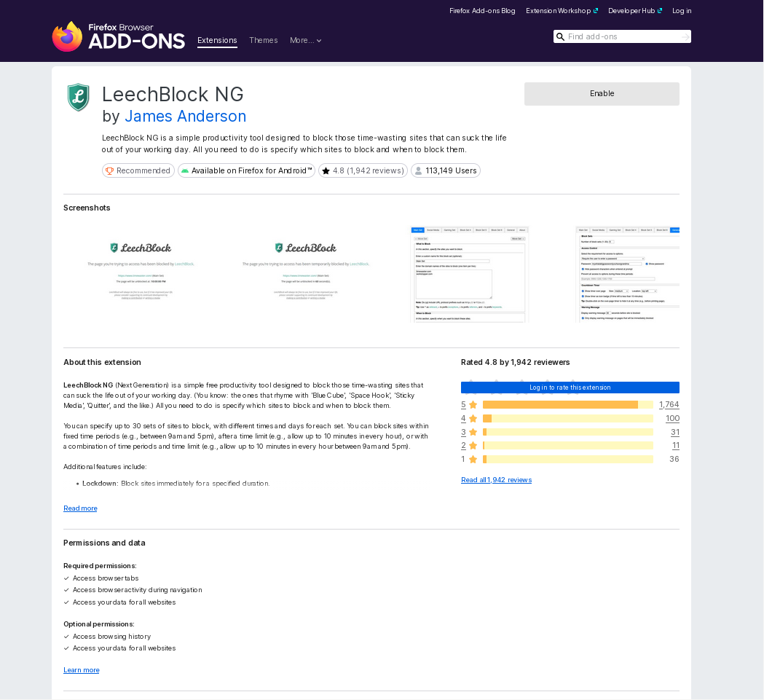
Task: Switch to the Themes tab
Action: tap(263, 41)
